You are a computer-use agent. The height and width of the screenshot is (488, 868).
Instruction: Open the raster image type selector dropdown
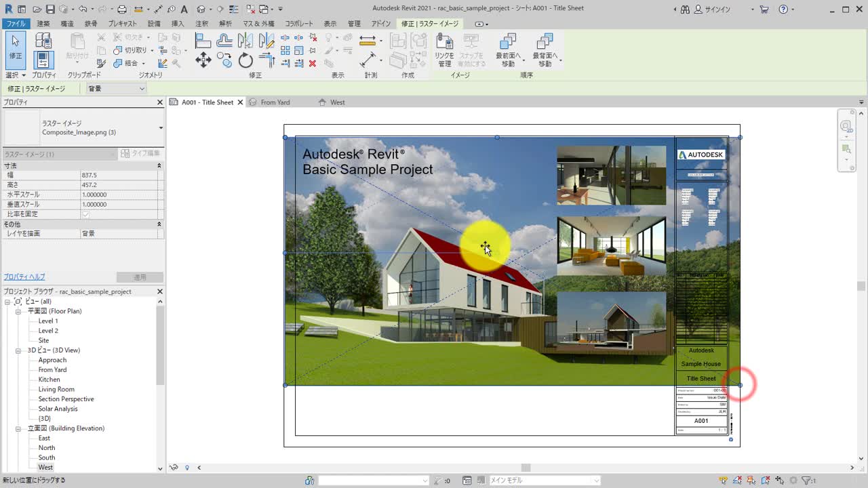(161, 127)
